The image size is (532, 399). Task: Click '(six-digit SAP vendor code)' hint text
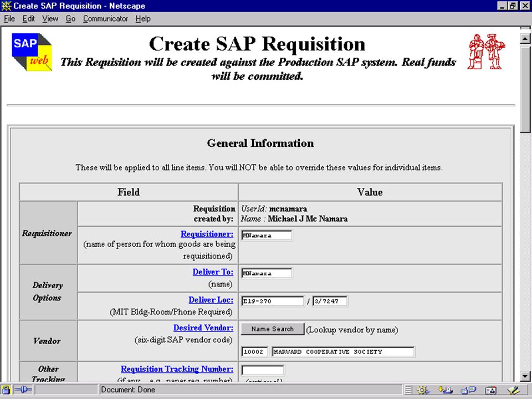(183, 340)
